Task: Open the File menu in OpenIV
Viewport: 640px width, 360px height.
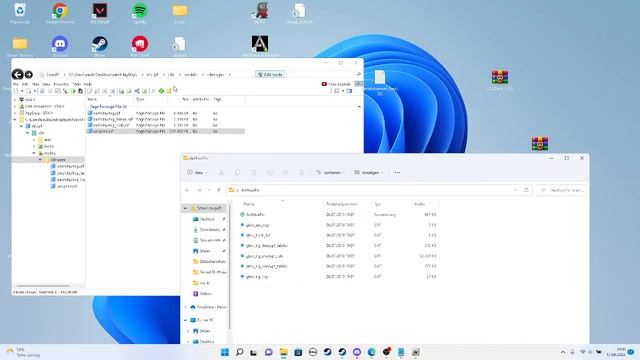Action: tap(16, 84)
